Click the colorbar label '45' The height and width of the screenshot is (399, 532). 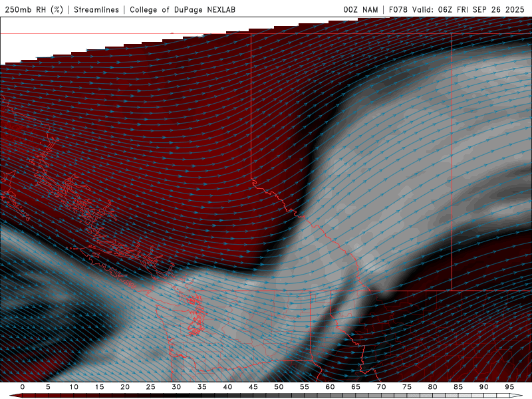point(253,387)
